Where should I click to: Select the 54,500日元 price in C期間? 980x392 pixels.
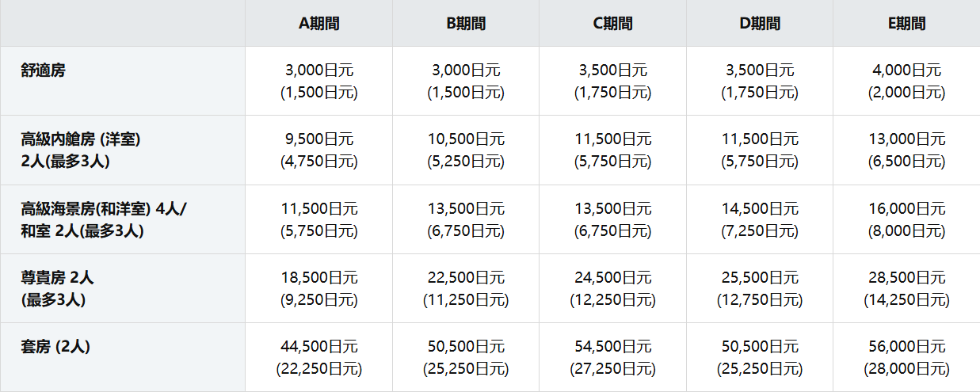click(x=612, y=347)
